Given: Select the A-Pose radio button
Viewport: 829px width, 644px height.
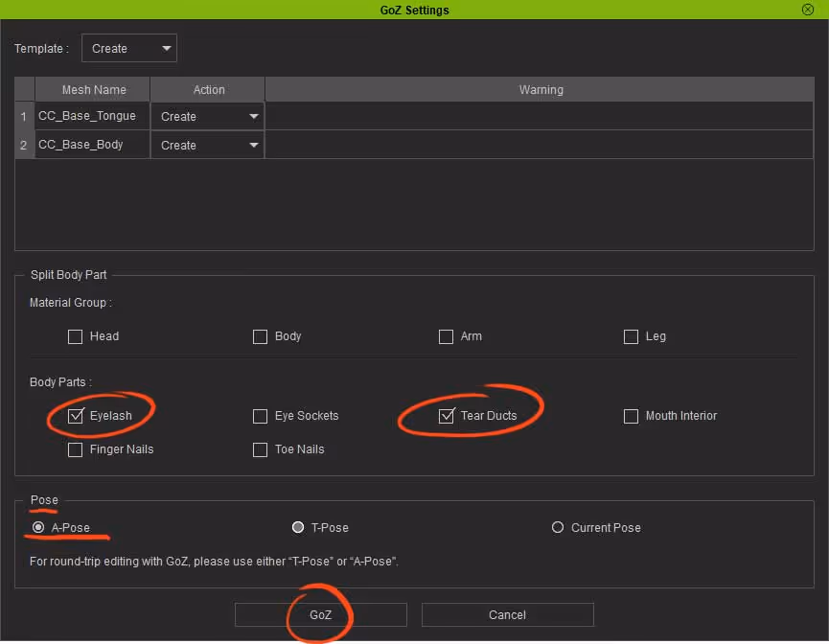Looking at the screenshot, I should pyautogui.click(x=38, y=527).
